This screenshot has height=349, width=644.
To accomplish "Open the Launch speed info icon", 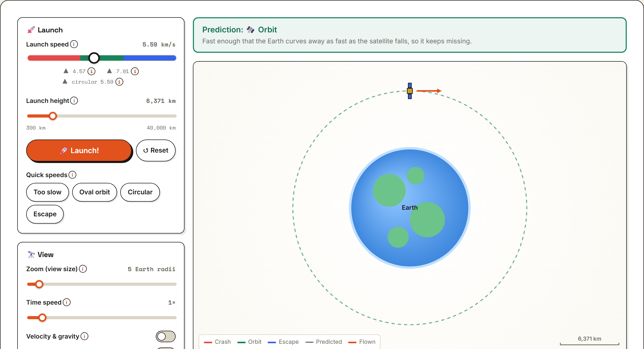I will coord(74,44).
